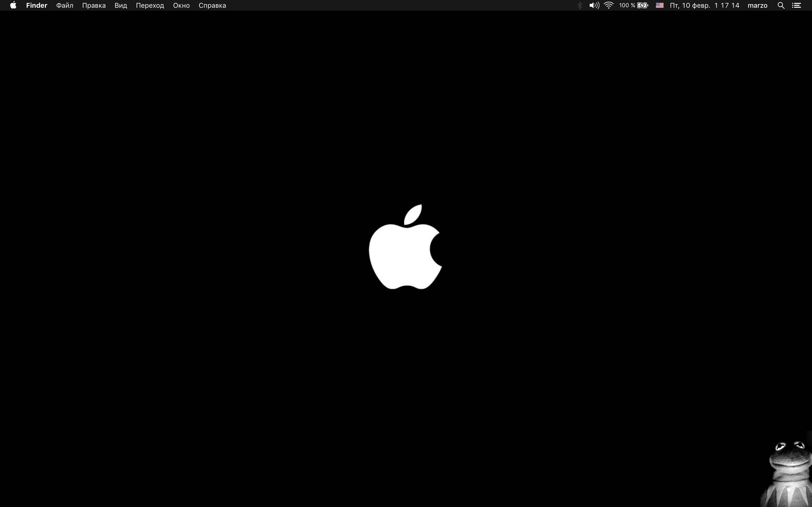Image resolution: width=812 pixels, height=507 pixels.
Task: Open the Окно menu
Action: tap(181, 5)
